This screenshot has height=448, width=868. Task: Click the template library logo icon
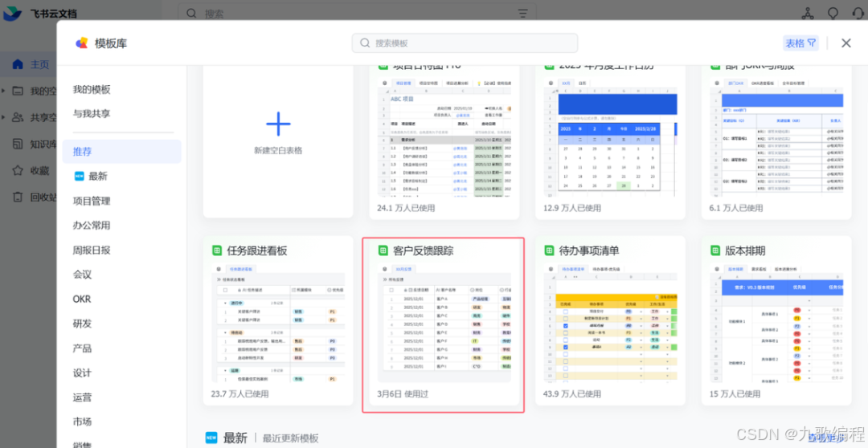(81, 43)
